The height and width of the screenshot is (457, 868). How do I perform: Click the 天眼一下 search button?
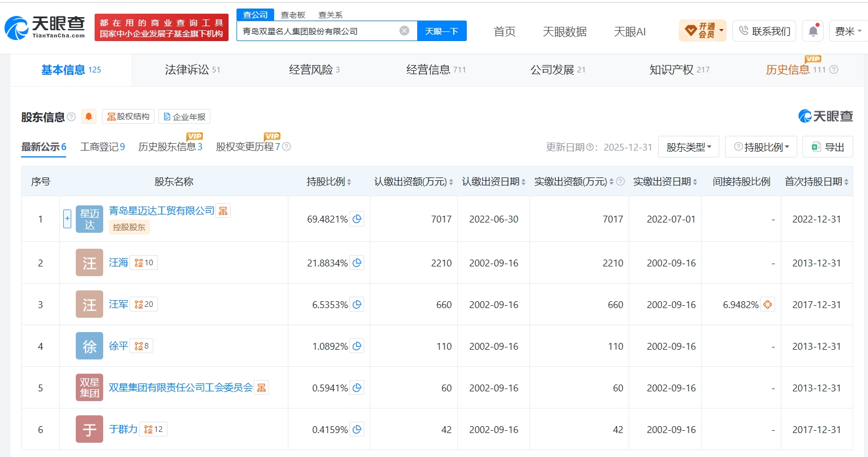442,31
